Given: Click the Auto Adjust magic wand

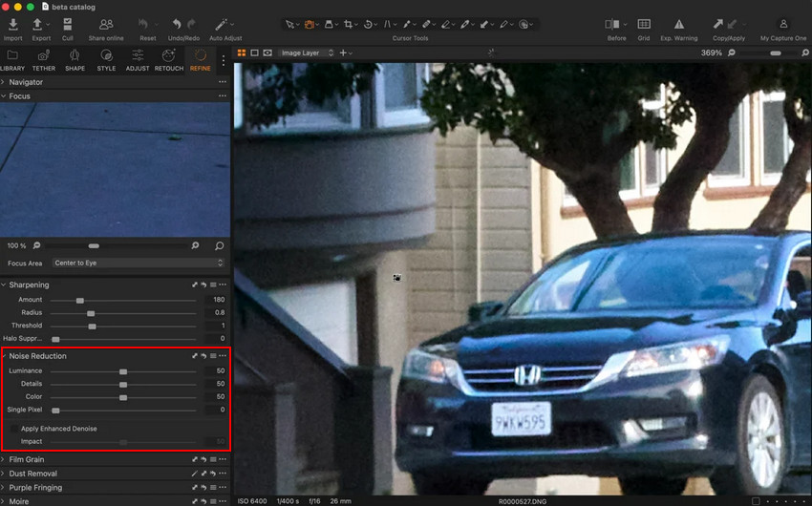Looking at the screenshot, I should click(221, 24).
